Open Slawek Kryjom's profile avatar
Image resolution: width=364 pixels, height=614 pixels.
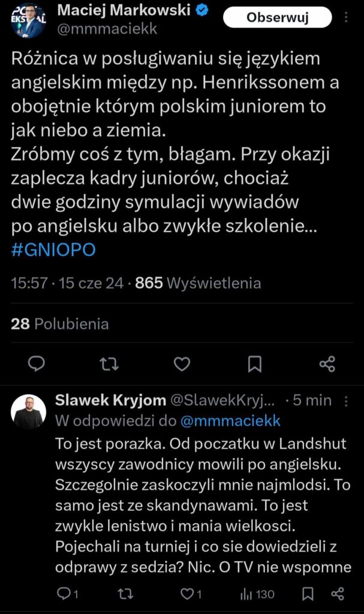click(x=28, y=412)
